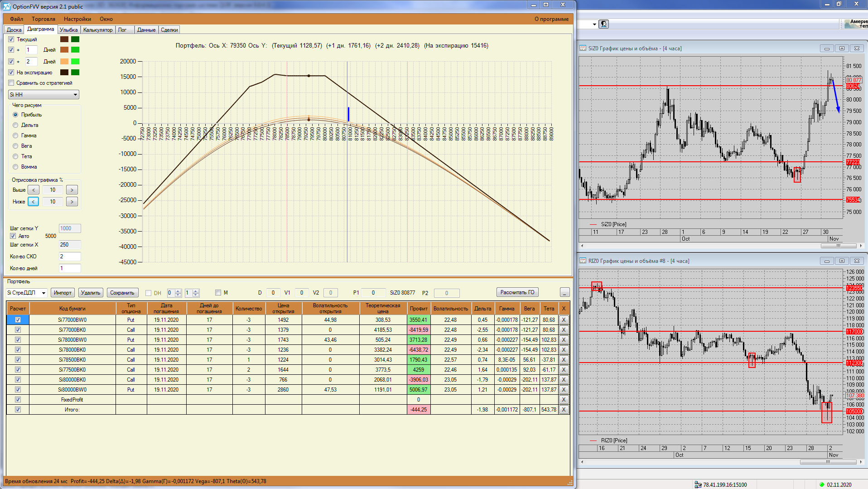868x489 pixels.
Task: Open the 'Si СтреДДЛ' portfolio dropdown
Action: point(27,293)
